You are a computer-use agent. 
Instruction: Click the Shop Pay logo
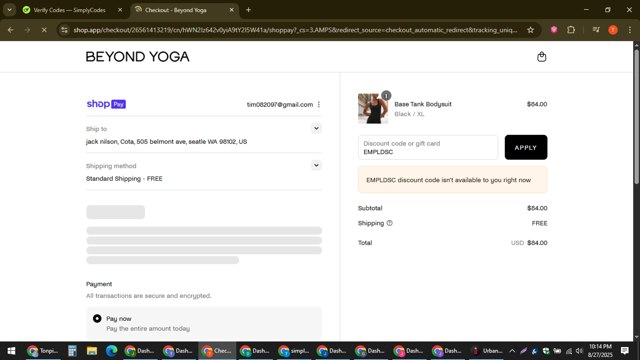(106, 104)
